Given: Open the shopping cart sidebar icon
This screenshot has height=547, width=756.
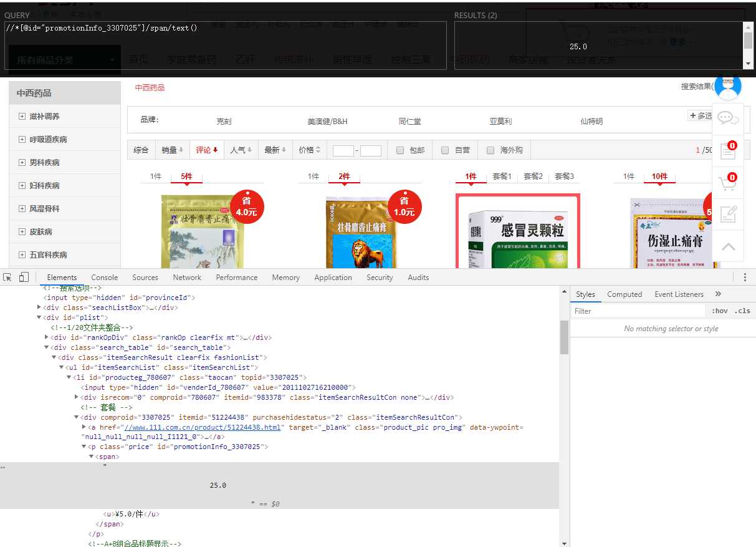Looking at the screenshot, I should [x=727, y=182].
